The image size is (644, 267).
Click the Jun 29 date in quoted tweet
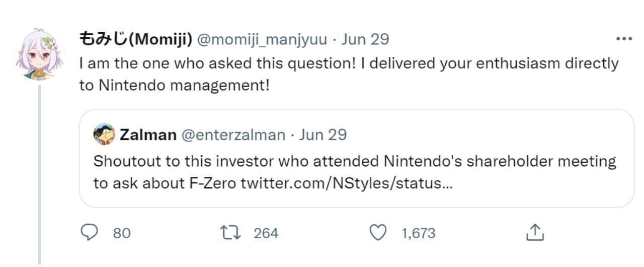point(323,135)
